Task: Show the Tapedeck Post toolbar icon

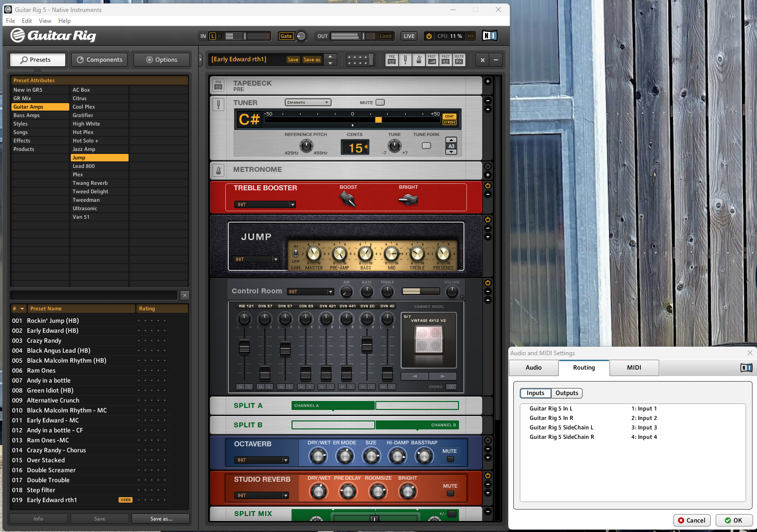Action: (x=446, y=60)
